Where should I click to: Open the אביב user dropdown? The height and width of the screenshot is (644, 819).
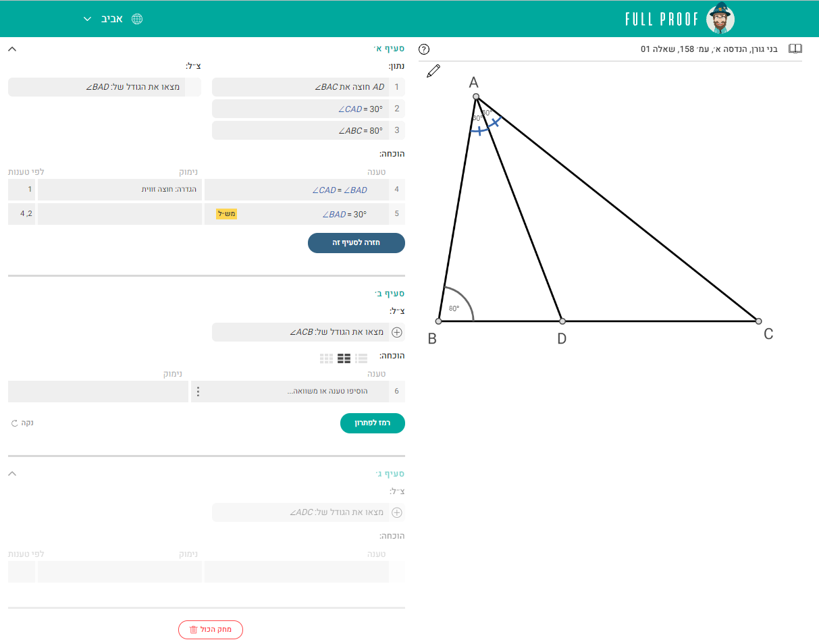pyautogui.click(x=103, y=19)
